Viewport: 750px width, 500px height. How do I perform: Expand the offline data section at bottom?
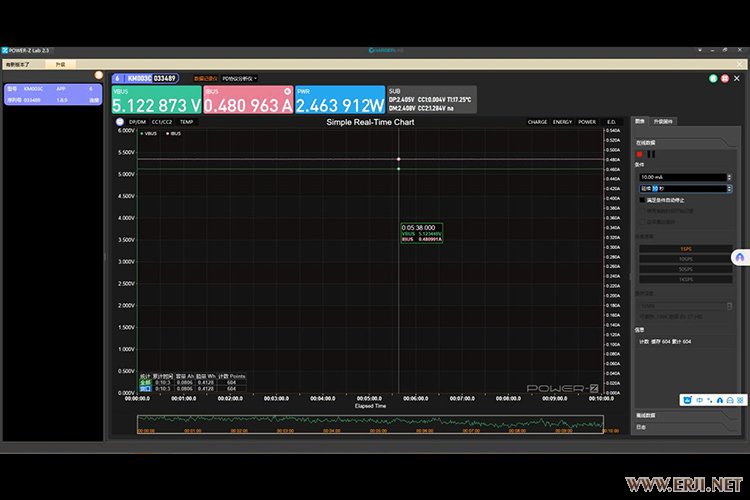pos(646,414)
